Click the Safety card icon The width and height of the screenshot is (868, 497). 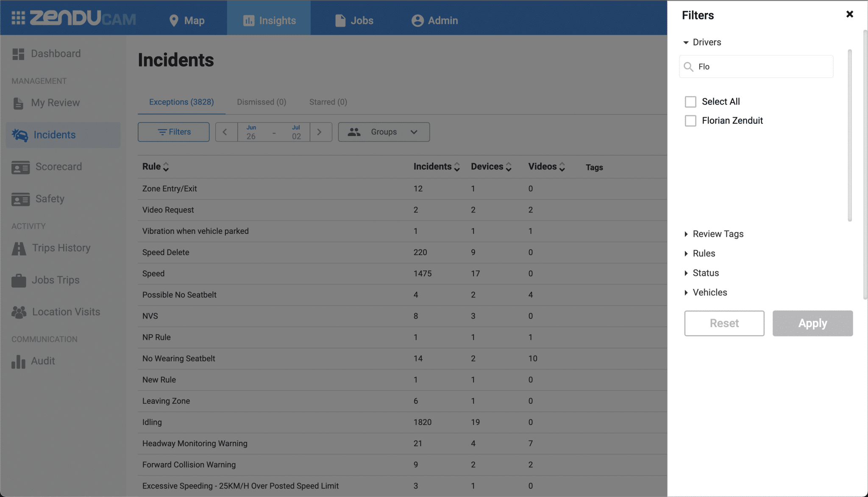pos(20,199)
